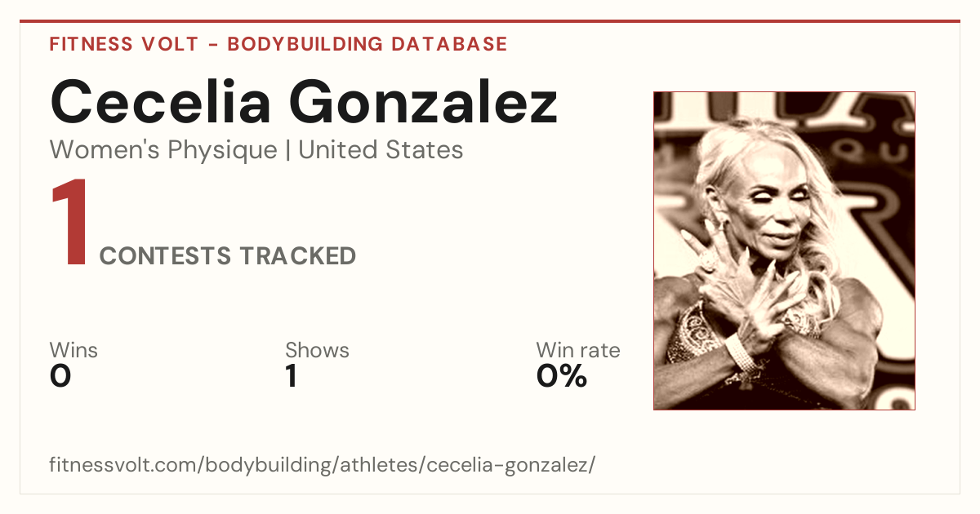The width and height of the screenshot is (980, 514).
Task: Click the Wins label
Action: click(73, 351)
